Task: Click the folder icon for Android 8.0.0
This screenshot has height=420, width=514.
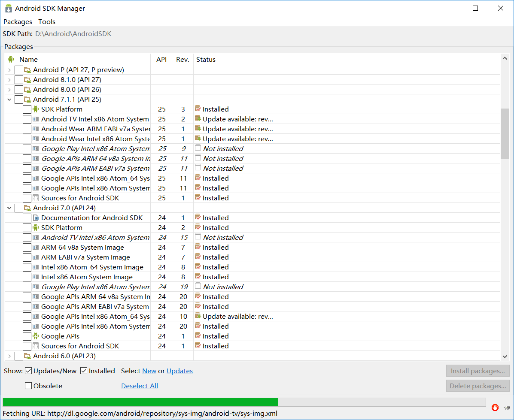Action: 27,89
